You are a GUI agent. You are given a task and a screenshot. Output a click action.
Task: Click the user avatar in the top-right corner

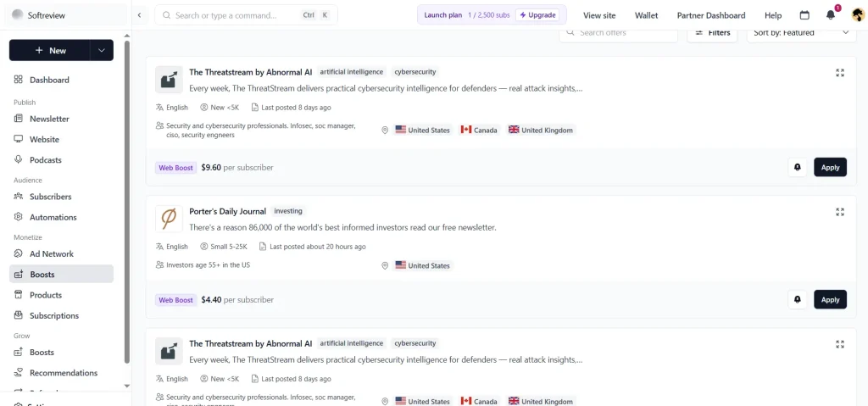click(x=858, y=15)
